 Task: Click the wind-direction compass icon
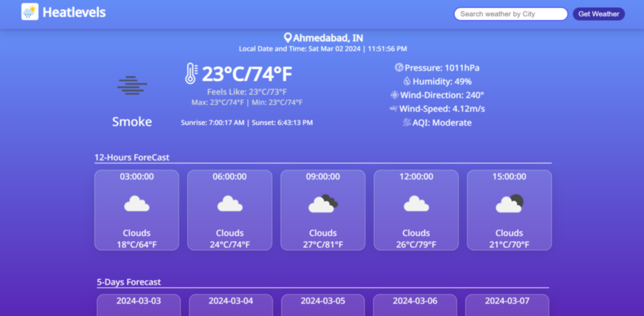pos(394,95)
